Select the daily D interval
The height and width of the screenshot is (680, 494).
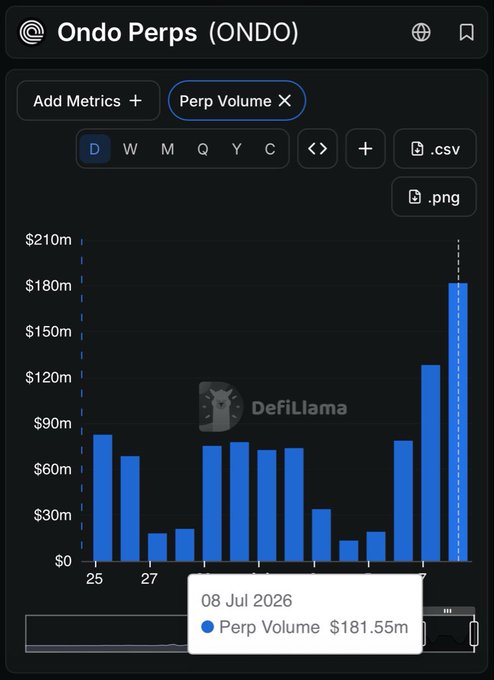coord(94,149)
